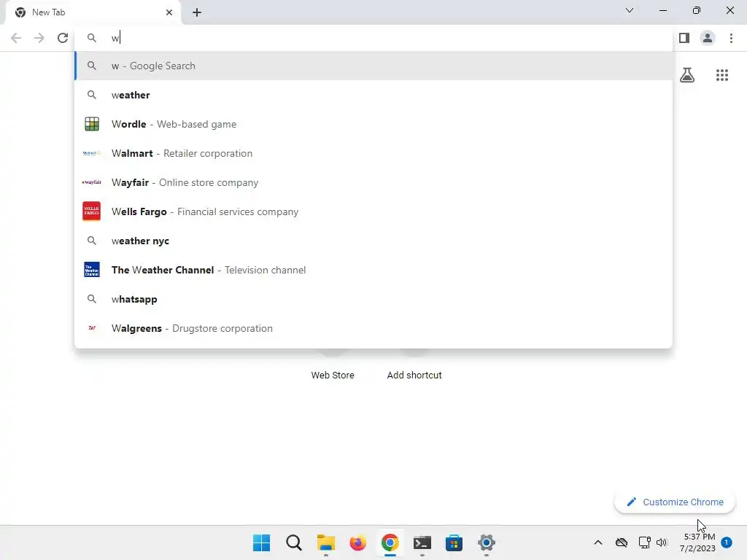
Task: Select The Weather Channel suggestion
Action: 373,270
